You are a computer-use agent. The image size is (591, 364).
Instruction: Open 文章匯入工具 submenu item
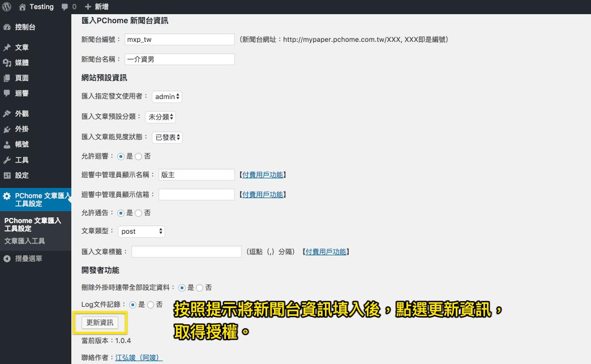(x=24, y=241)
